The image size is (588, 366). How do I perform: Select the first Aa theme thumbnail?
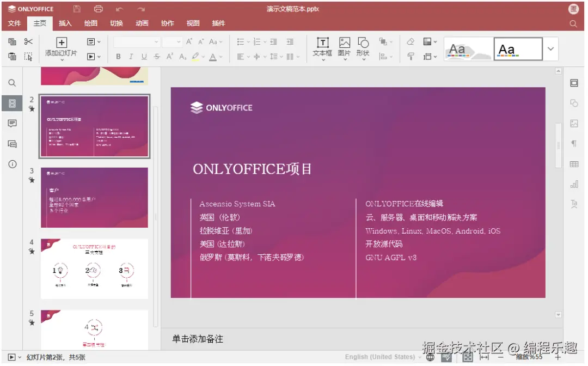[468, 49]
